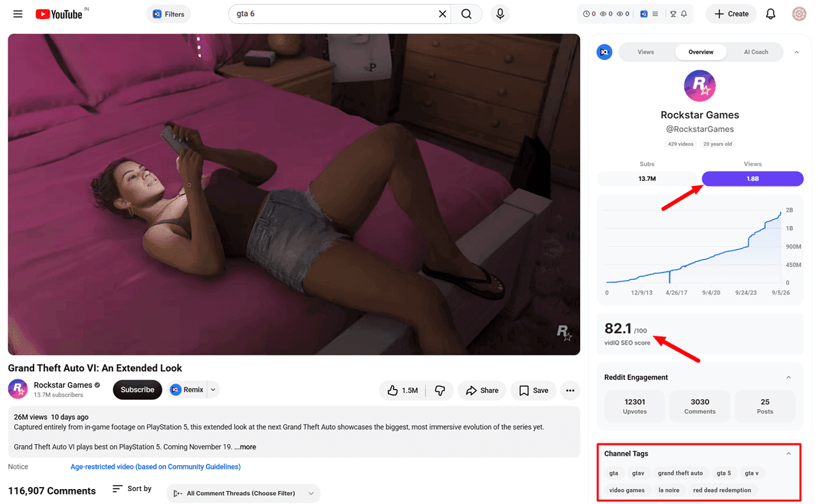818x504 pixels.
Task: Click the 25 Posts card
Action: tap(765, 406)
